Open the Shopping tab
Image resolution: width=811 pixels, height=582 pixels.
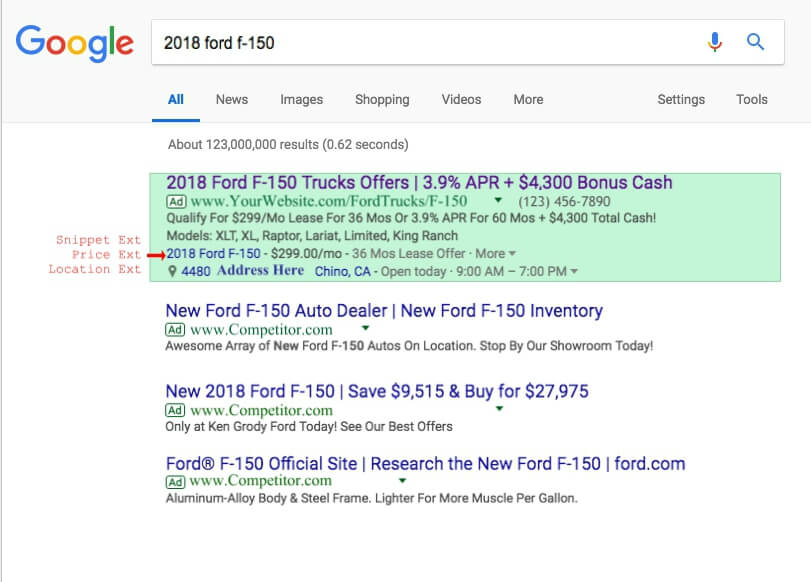pyautogui.click(x=382, y=99)
